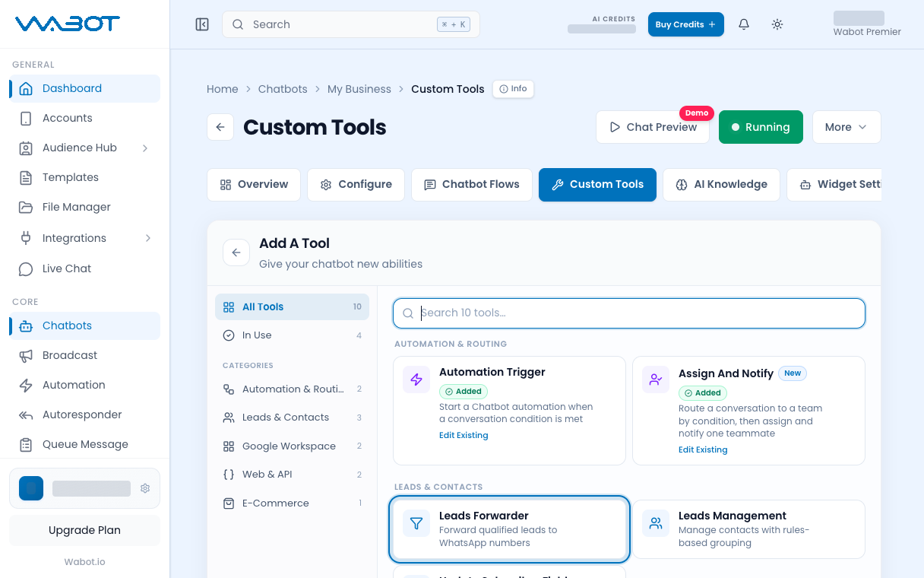The width and height of the screenshot is (924, 578).
Task: Filter by Leads & Contacts category
Action: (x=292, y=418)
